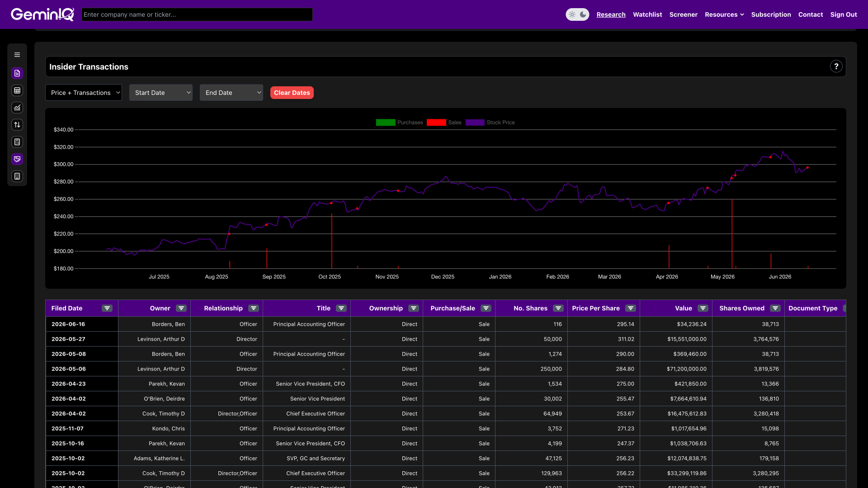Image resolution: width=868 pixels, height=488 pixels.
Task: Sort by the Value column header
Action: (684, 308)
